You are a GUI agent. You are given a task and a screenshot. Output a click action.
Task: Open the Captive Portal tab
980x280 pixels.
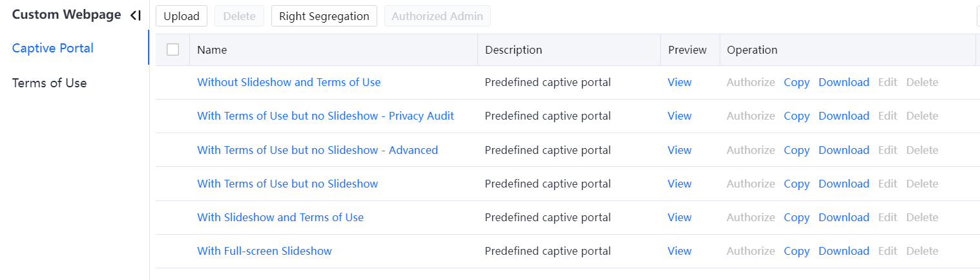[53, 48]
